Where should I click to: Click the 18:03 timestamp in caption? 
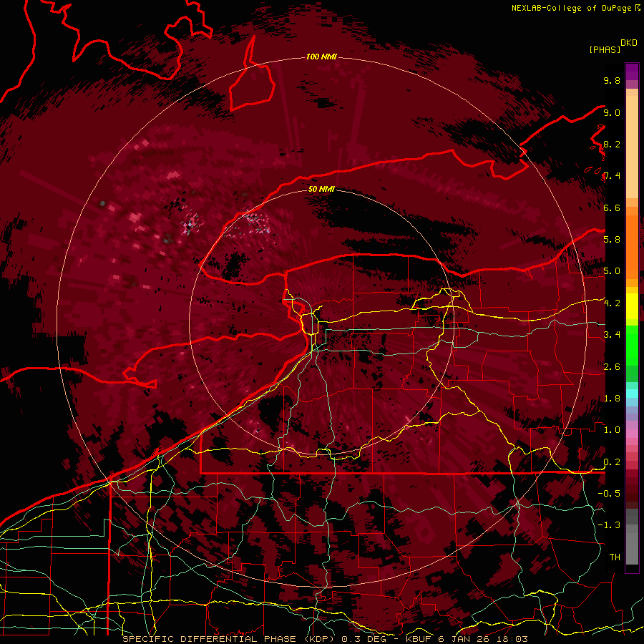click(513, 639)
